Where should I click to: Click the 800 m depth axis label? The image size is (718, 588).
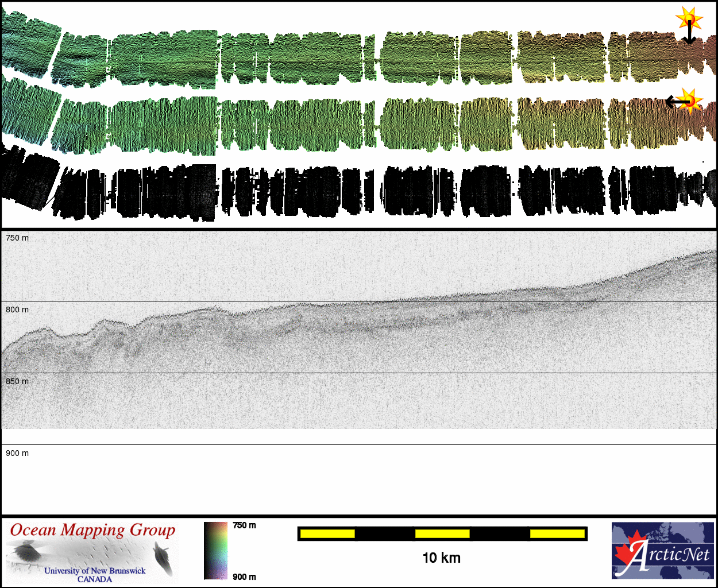(x=17, y=310)
